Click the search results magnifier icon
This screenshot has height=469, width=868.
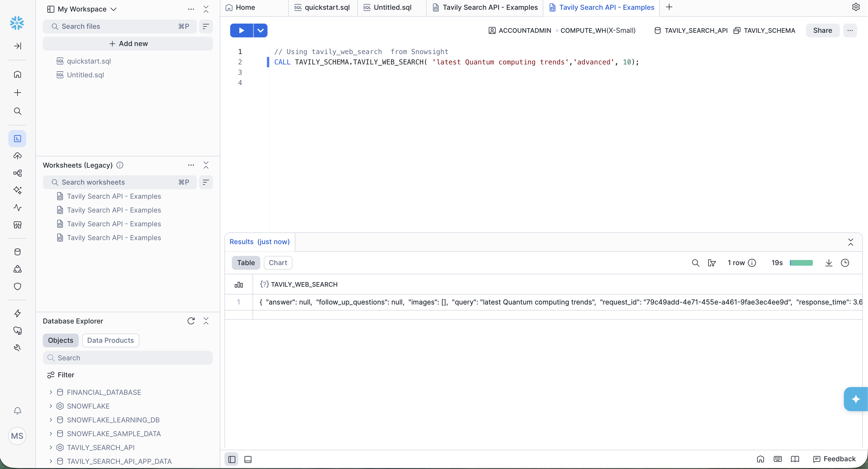(x=696, y=263)
